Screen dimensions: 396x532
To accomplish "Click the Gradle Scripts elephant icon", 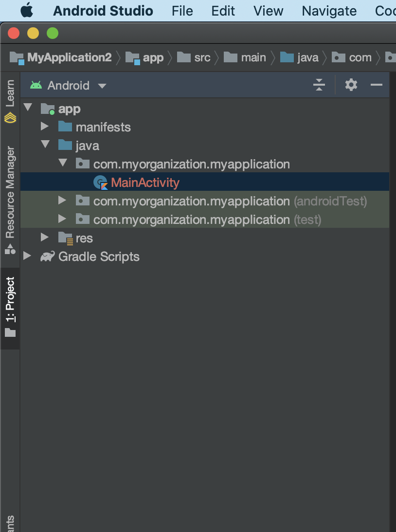I will coord(47,257).
